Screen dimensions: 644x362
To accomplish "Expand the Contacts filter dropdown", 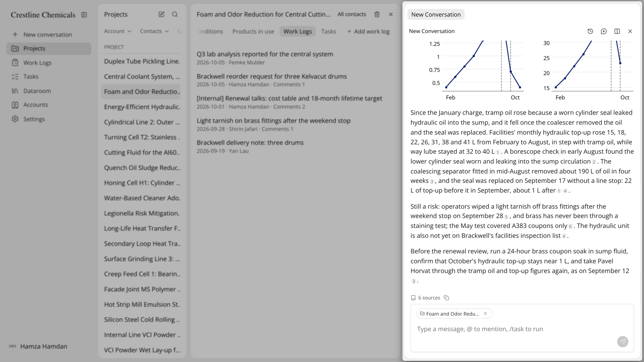I will tap(154, 31).
